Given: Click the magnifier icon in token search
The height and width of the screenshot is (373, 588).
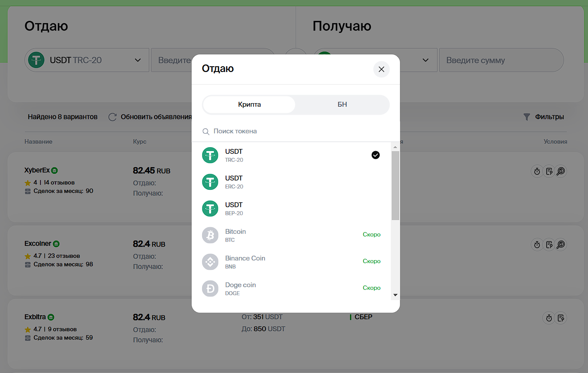Looking at the screenshot, I should pyautogui.click(x=206, y=132).
